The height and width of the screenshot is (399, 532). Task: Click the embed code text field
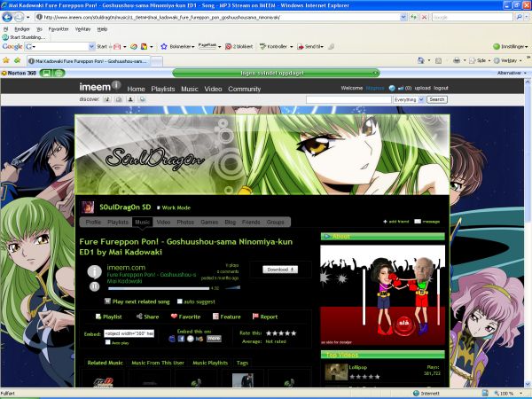[x=129, y=333]
